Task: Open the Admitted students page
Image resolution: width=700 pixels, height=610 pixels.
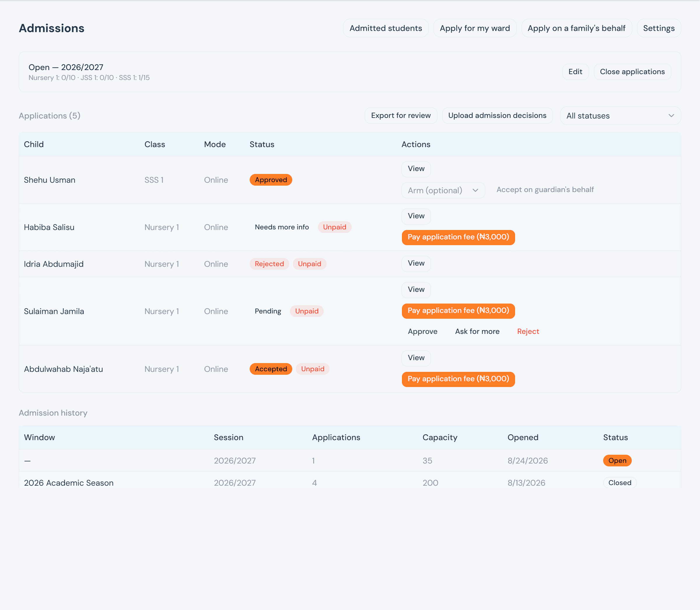Action: (x=386, y=28)
